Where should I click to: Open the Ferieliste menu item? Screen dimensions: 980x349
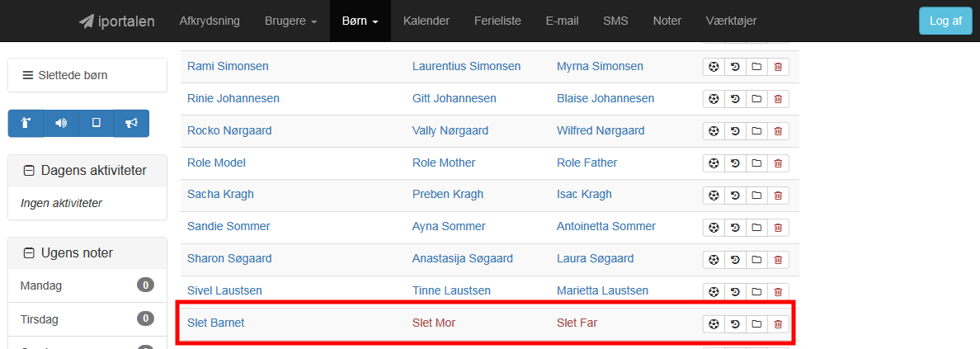(497, 21)
